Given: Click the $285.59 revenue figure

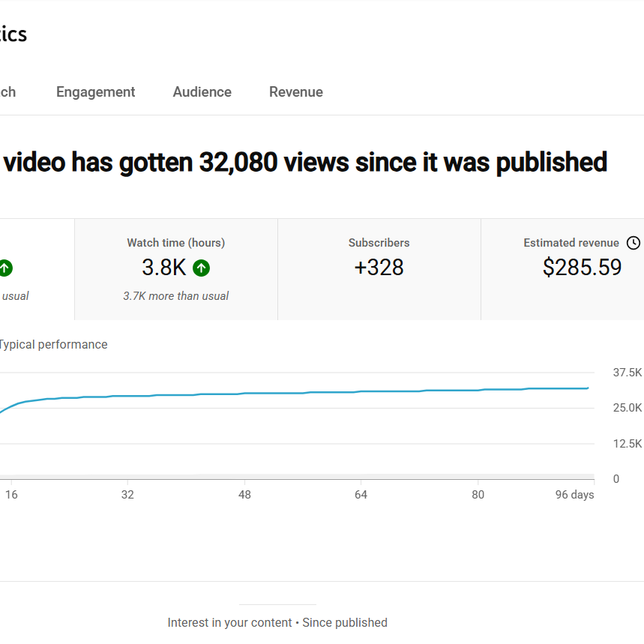Looking at the screenshot, I should click(582, 268).
